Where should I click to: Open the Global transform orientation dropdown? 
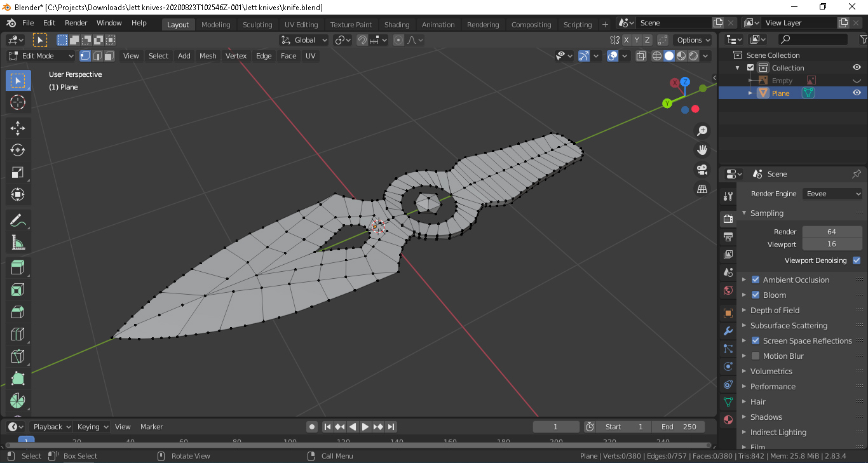click(x=303, y=39)
